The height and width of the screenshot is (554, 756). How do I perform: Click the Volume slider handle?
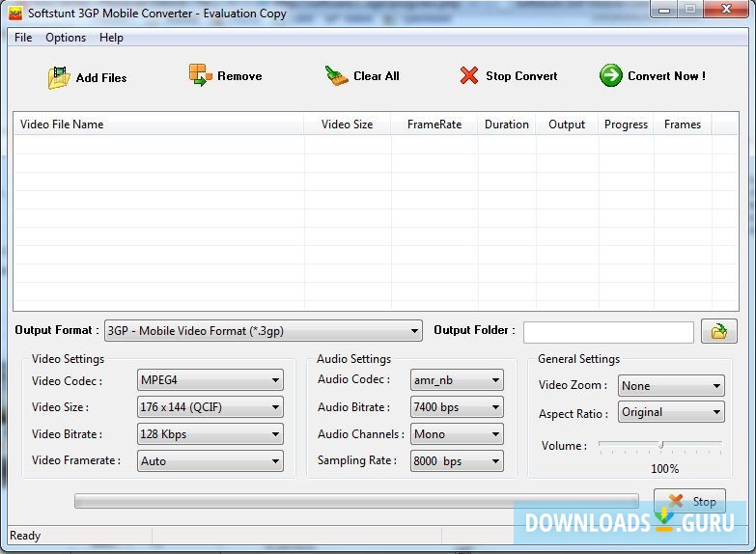click(x=661, y=445)
